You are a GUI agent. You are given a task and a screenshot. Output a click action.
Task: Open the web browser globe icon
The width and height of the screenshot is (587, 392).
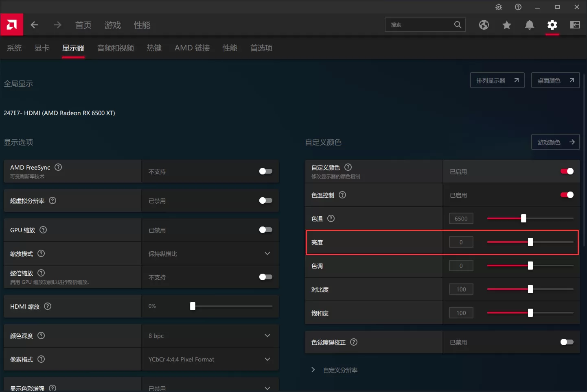click(x=484, y=25)
